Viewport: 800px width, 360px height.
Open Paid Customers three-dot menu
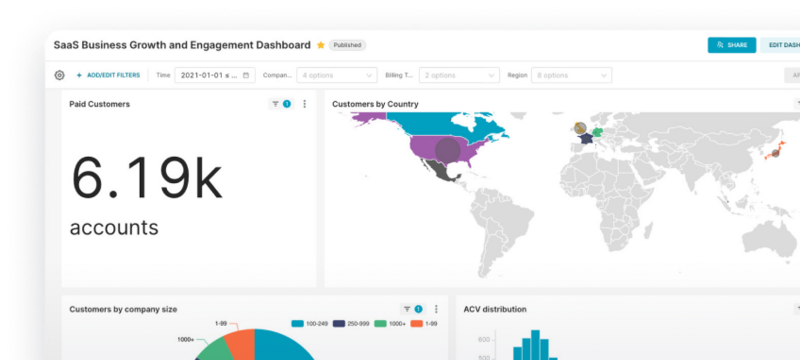point(305,104)
